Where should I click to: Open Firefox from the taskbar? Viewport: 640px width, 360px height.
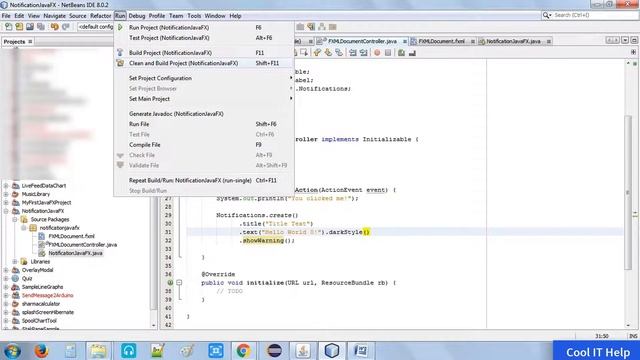41,351
